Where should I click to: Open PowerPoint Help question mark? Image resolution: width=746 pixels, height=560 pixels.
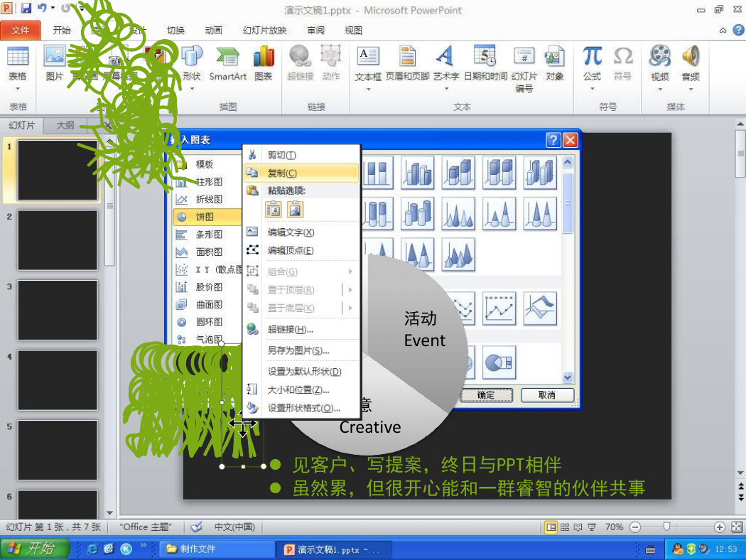point(738,30)
